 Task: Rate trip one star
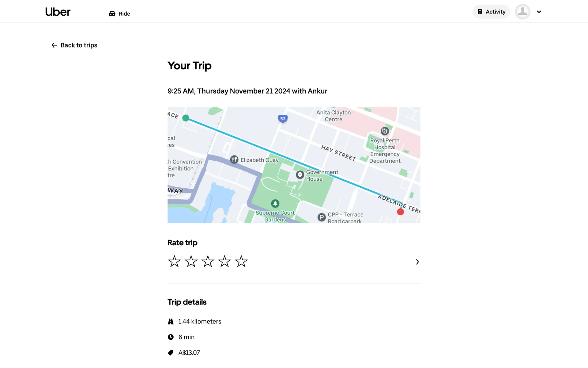coord(174,261)
